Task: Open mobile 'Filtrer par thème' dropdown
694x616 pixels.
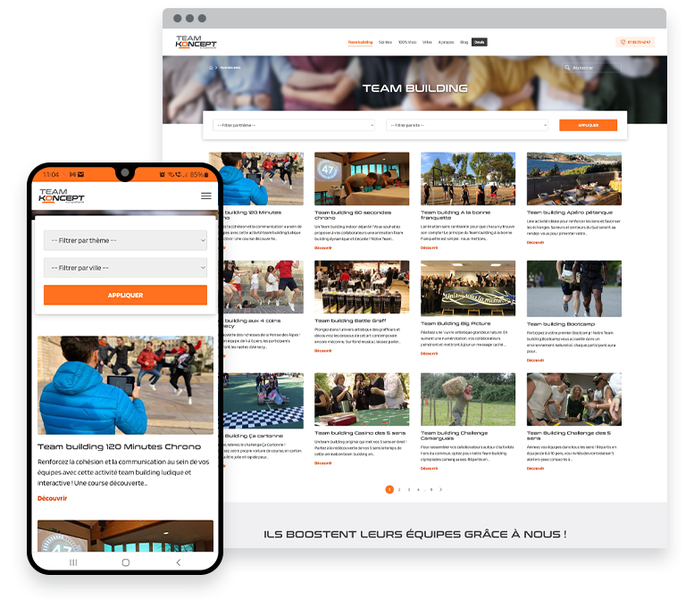Action: pyautogui.click(x=125, y=240)
